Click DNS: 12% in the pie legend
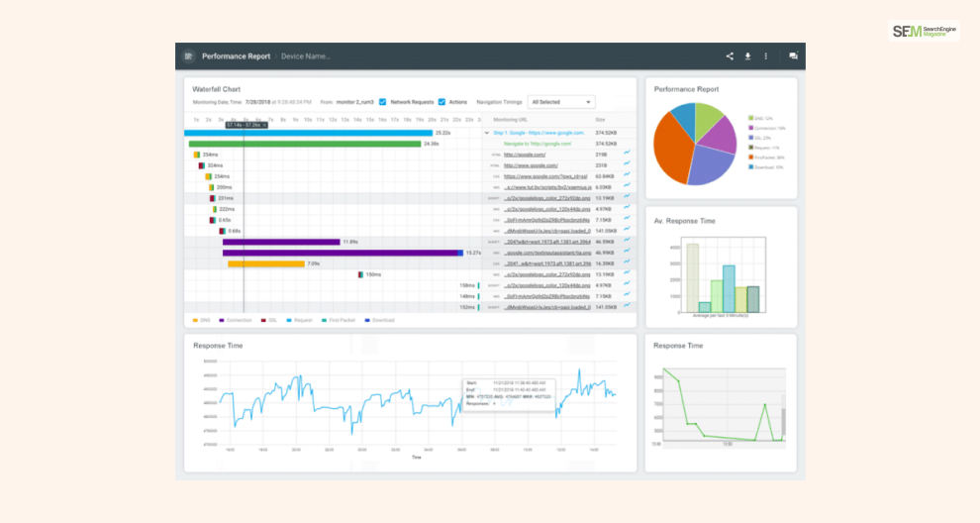 (760, 118)
